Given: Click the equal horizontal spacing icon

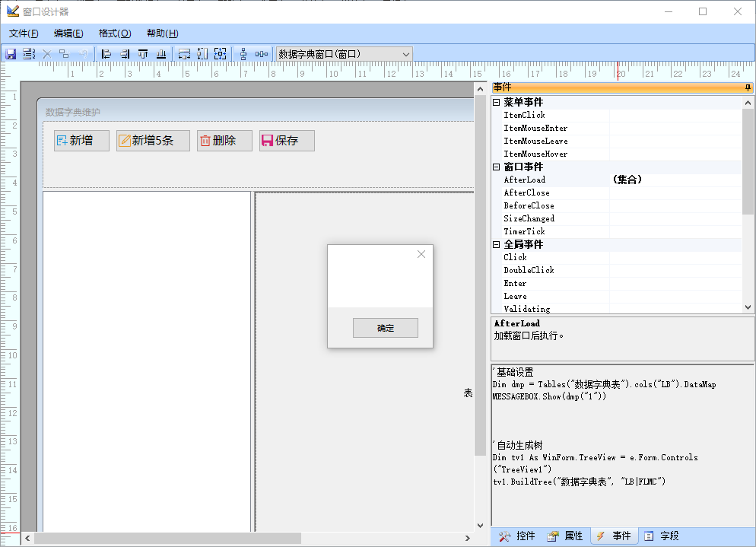Looking at the screenshot, I should (262, 54).
